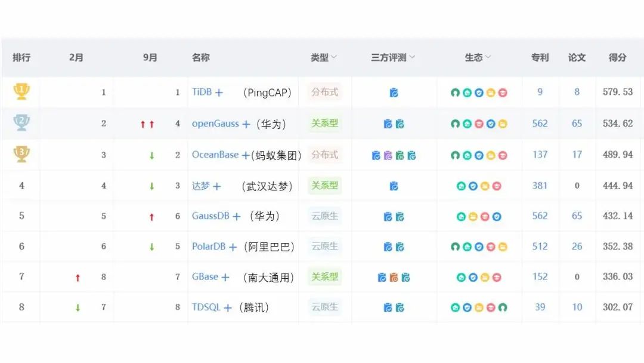Click the 云原生 tag in TDSQL row
The height and width of the screenshot is (363, 644).
tap(324, 307)
